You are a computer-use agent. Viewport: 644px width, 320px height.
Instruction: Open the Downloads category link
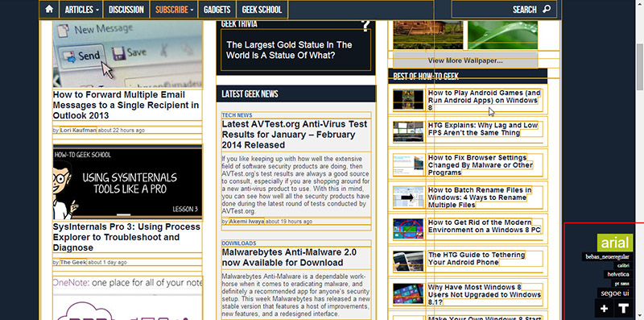point(239,243)
